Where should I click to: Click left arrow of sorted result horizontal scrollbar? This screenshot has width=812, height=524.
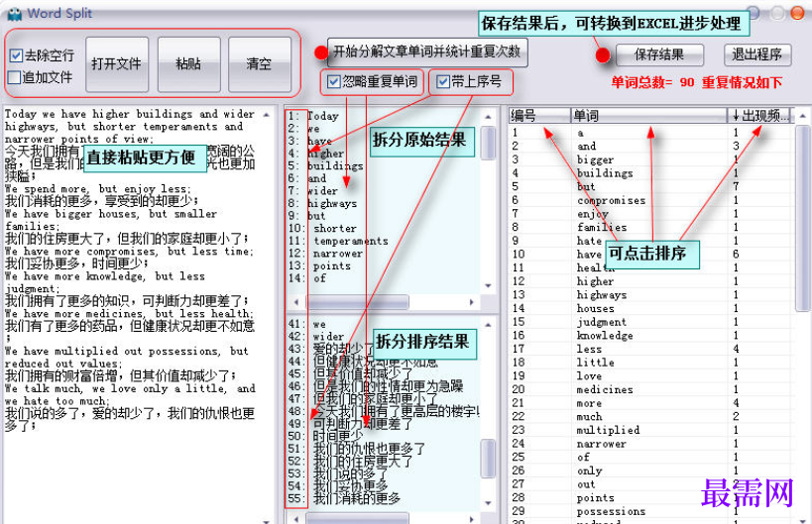pyautogui.click(x=296, y=518)
